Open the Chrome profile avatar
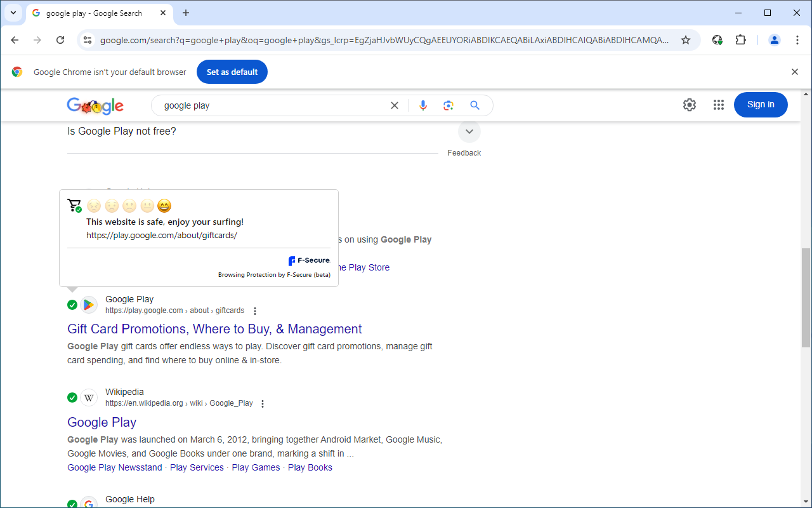This screenshot has width=812, height=508. point(775,40)
